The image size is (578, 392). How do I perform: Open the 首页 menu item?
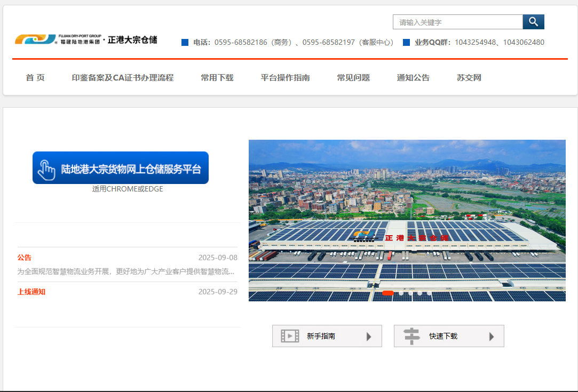pyautogui.click(x=35, y=78)
